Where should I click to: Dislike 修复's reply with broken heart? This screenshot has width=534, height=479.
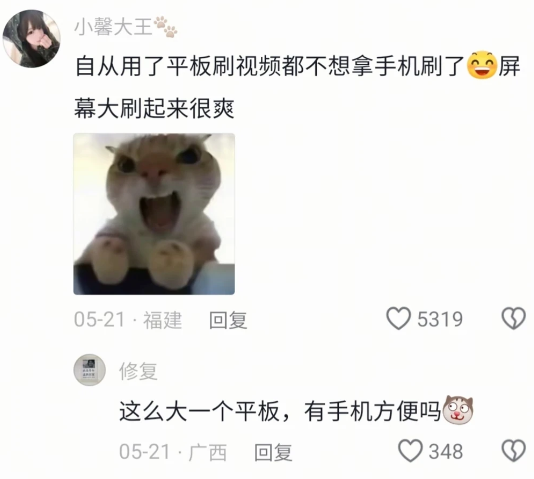coord(513,451)
